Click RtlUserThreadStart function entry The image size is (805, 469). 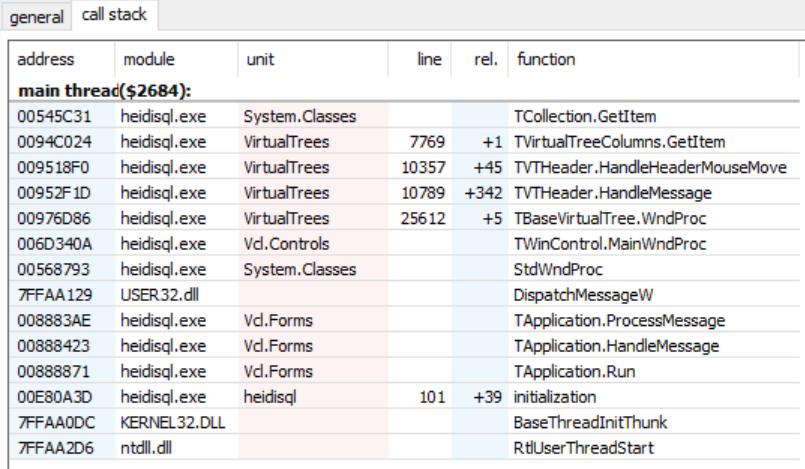coord(584,448)
